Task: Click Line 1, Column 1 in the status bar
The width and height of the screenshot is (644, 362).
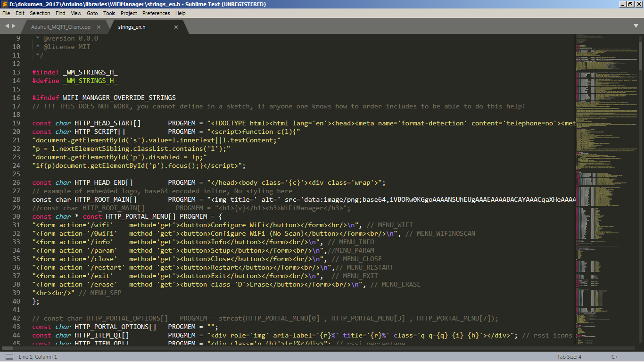Action: click(x=38, y=357)
